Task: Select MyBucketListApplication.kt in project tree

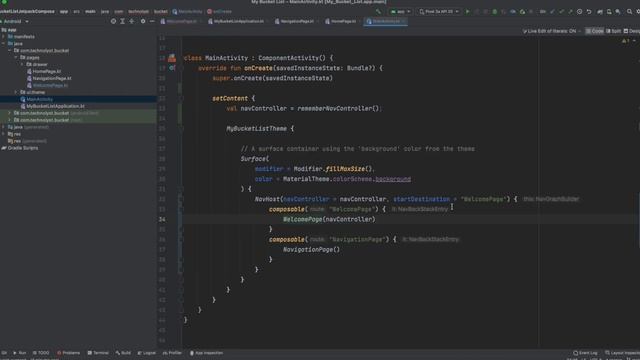Action: click(55, 106)
